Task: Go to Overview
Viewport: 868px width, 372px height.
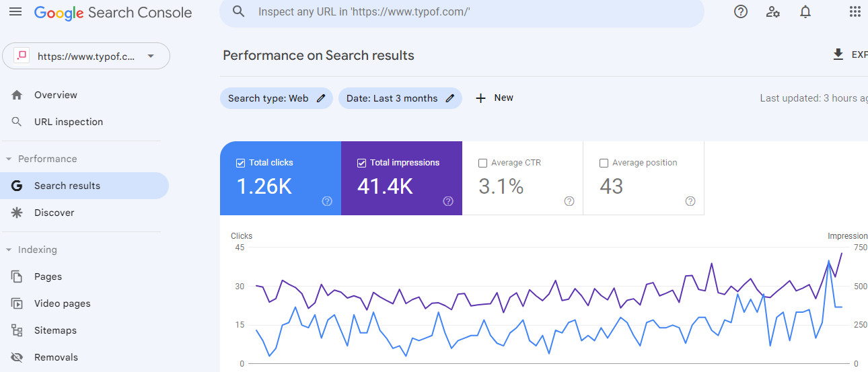Action: tap(84, 95)
